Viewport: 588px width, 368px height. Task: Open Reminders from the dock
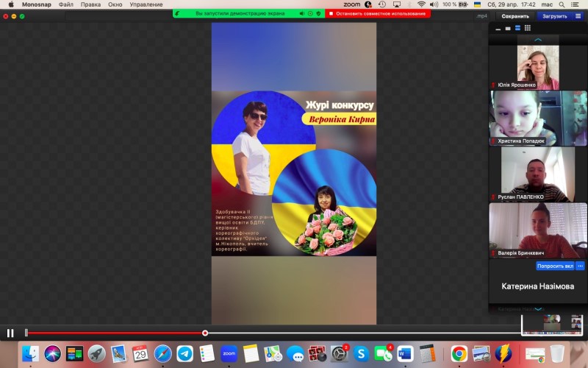[207, 354]
